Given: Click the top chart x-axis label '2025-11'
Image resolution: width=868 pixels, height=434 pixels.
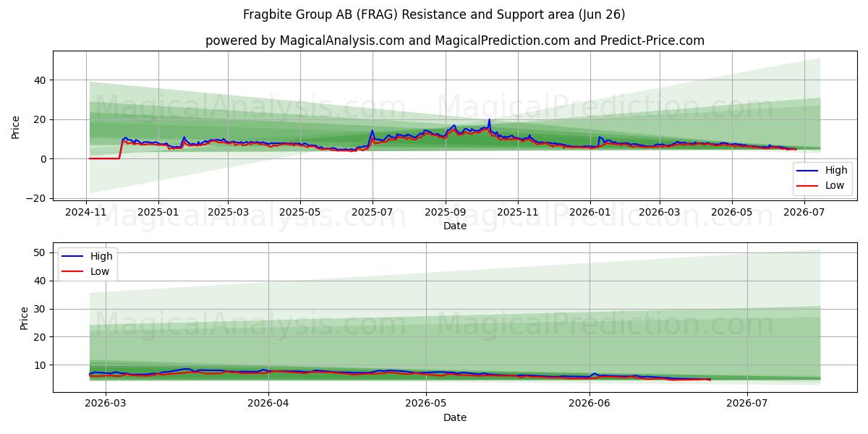Looking at the screenshot, I should (517, 212).
